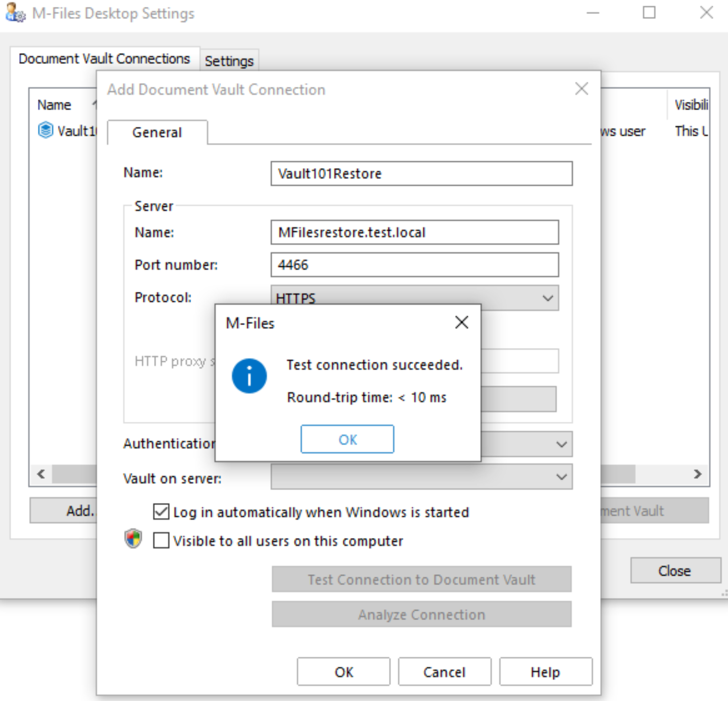The image size is (728, 701).
Task: Select the General tab
Action: point(157,132)
